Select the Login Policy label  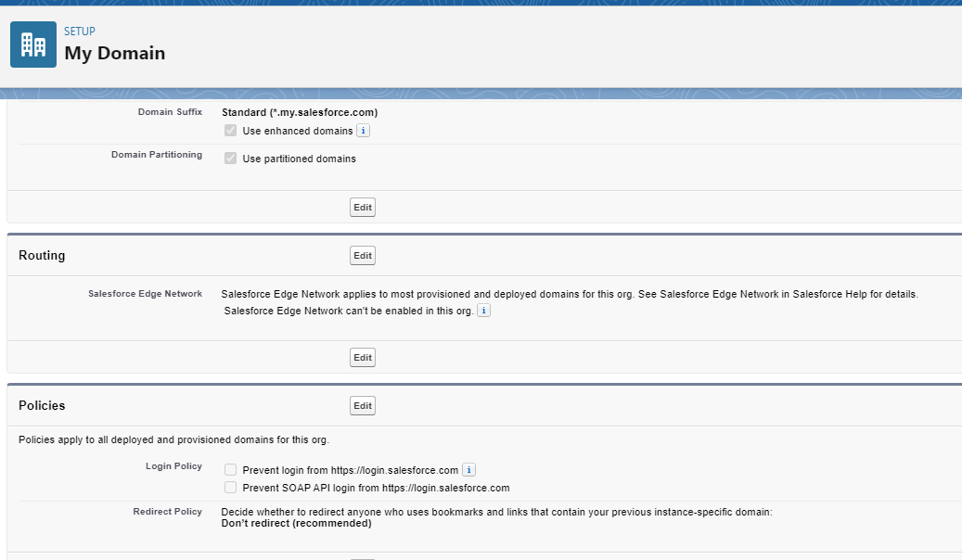point(173,466)
